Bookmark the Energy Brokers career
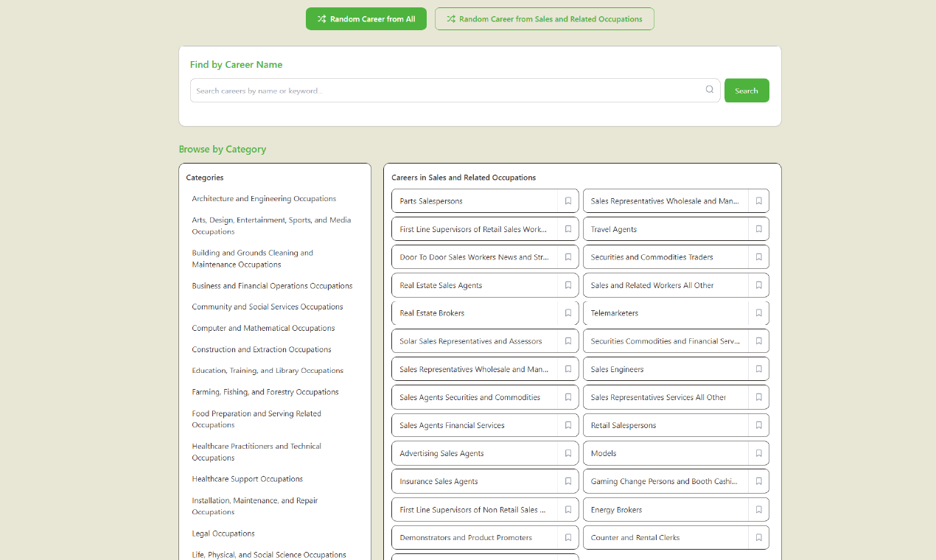This screenshot has height=560, width=936. pos(758,509)
